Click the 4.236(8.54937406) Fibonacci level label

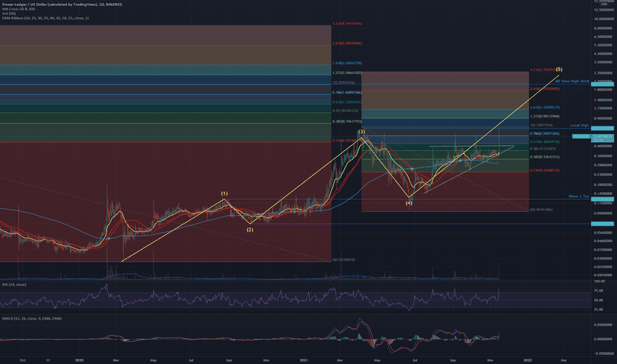[x=347, y=24]
